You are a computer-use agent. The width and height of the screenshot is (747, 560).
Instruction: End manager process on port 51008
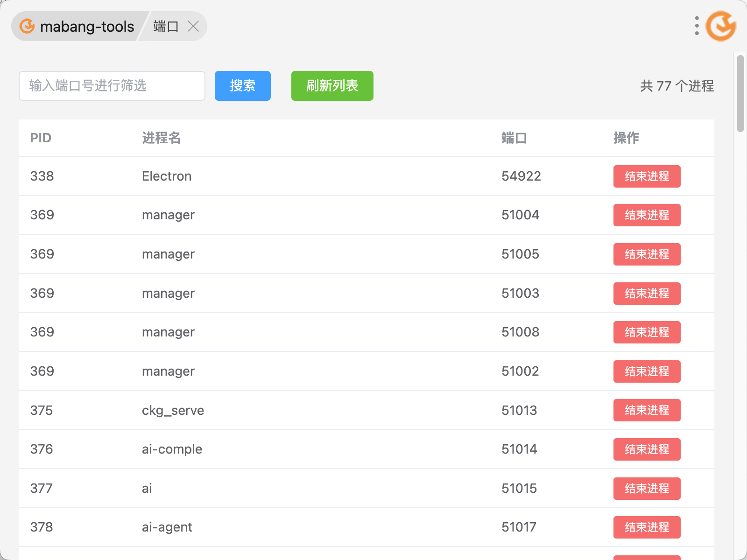[x=647, y=332]
